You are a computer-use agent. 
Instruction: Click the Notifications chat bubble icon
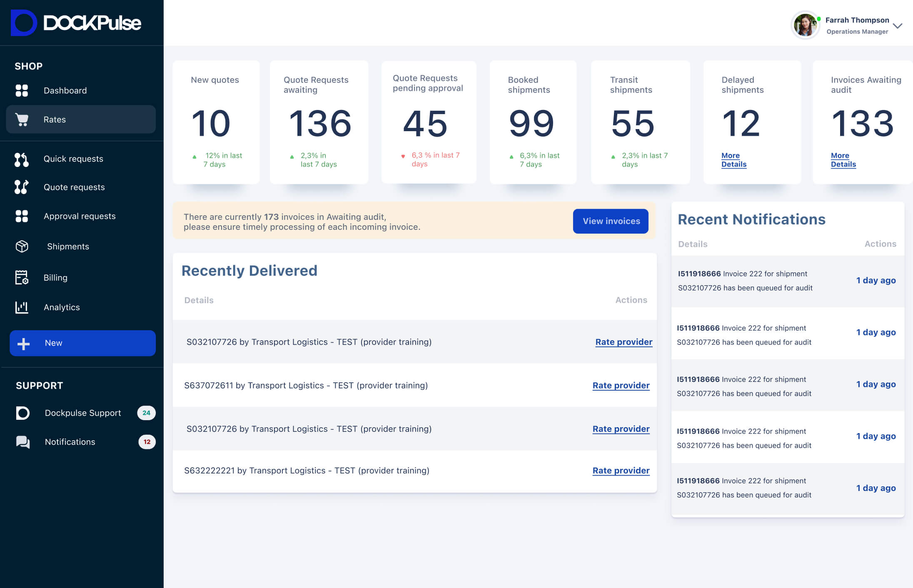click(x=23, y=442)
